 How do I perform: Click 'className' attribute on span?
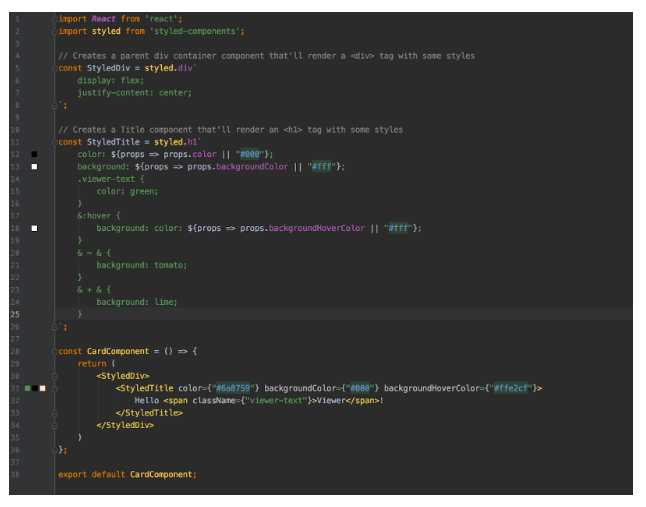[x=214, y=401]
